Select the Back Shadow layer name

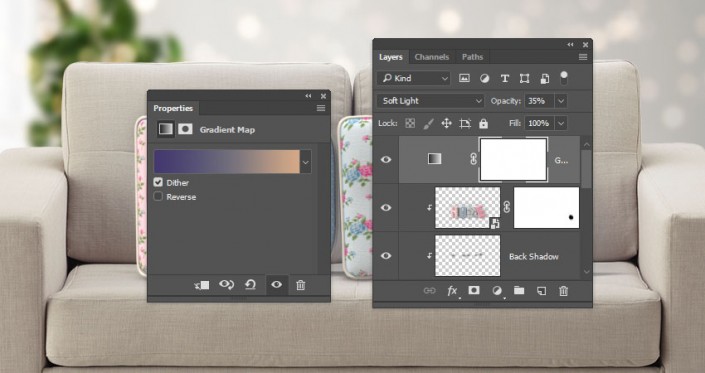point(534,256)
